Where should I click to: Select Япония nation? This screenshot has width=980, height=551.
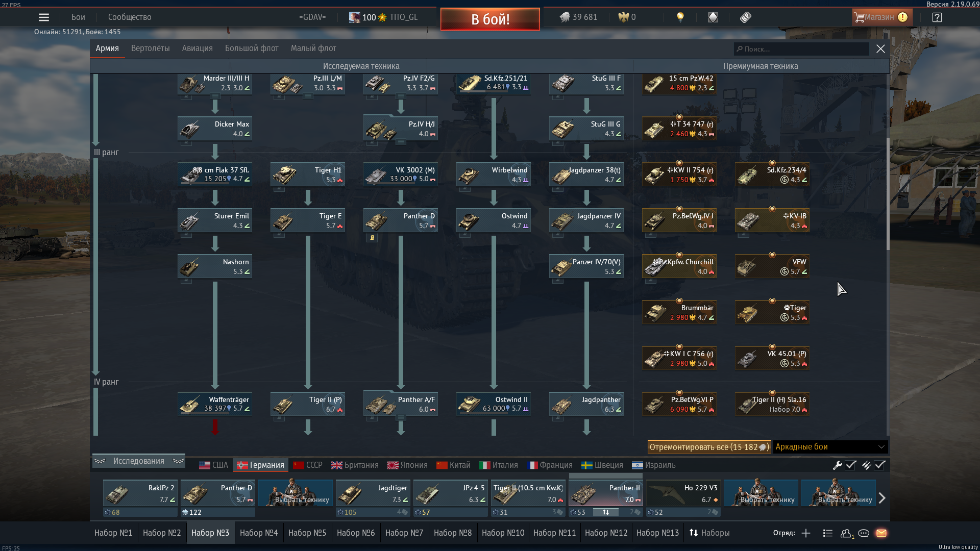[407, 465]
